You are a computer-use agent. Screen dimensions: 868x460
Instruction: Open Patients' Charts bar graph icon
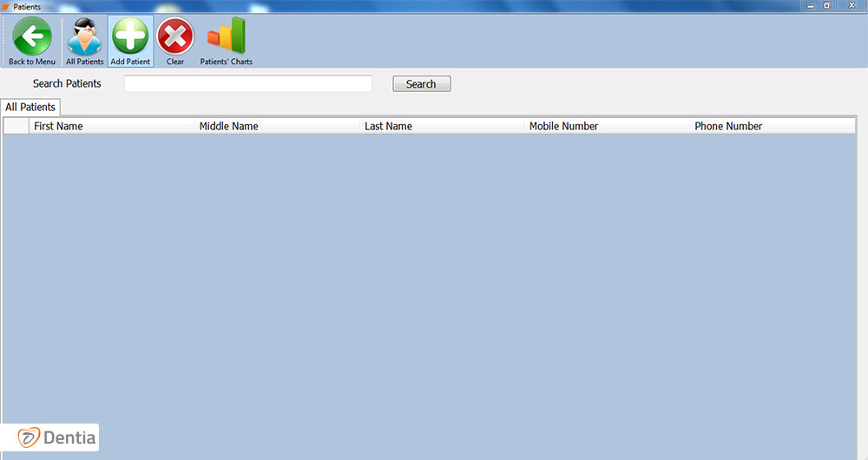(227, 36)
